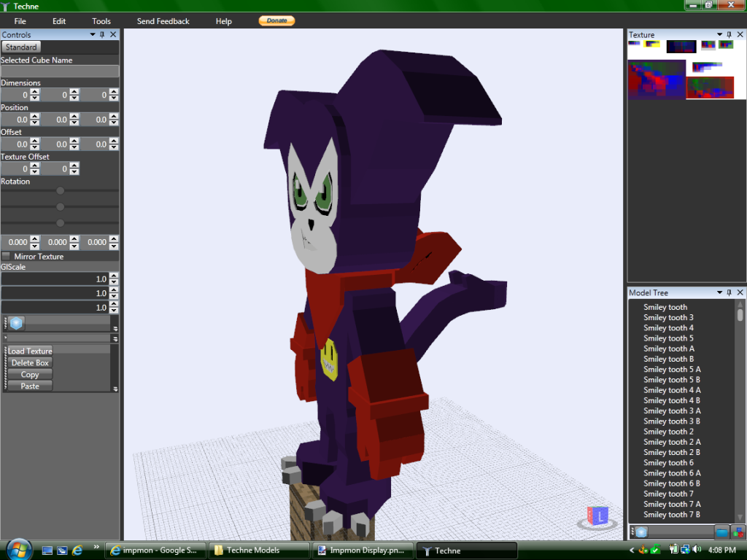Toggle the Mirror Texture checkbox
747x560 pixels.
tap(6, 256)
